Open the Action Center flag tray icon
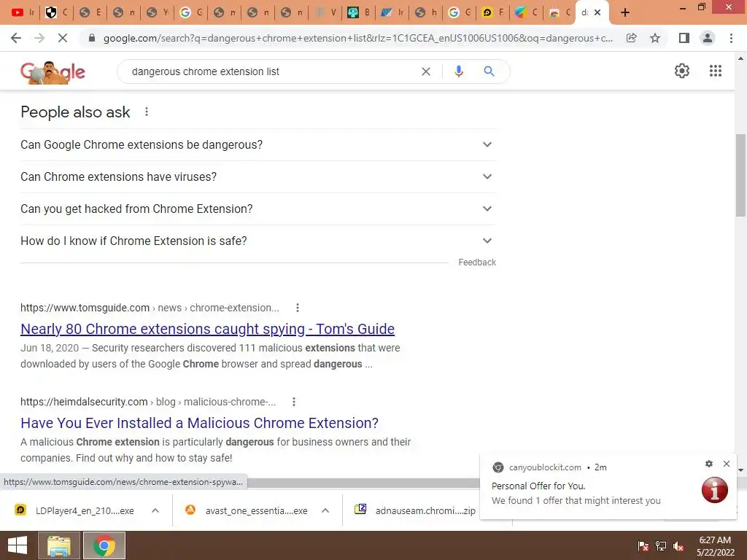The width and height of the screenshot is (747, 560). 643,546
